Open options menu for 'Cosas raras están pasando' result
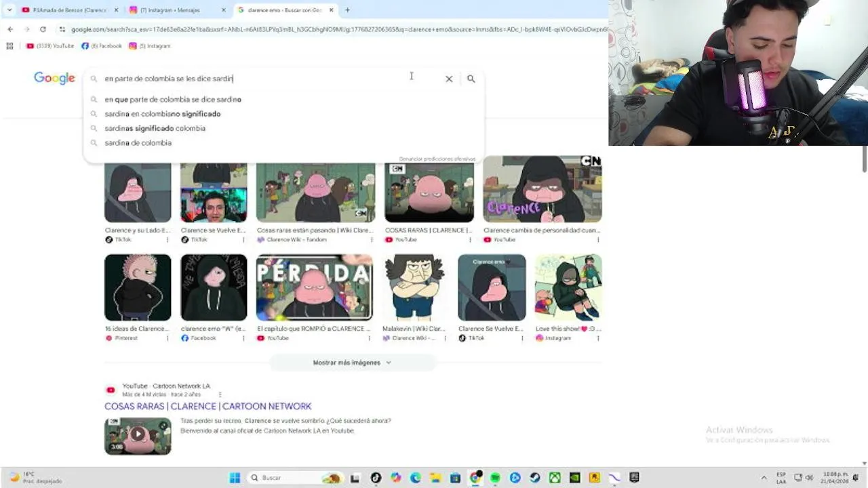Screen dimensions: 868x488 click(x=370, y=240)
